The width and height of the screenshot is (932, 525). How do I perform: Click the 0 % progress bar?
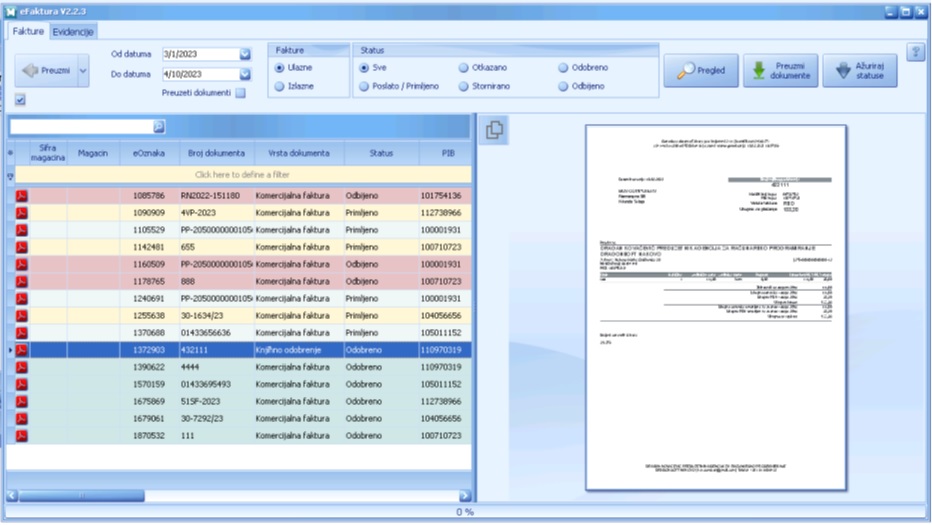pyautogui.click(x=465, y=512)
